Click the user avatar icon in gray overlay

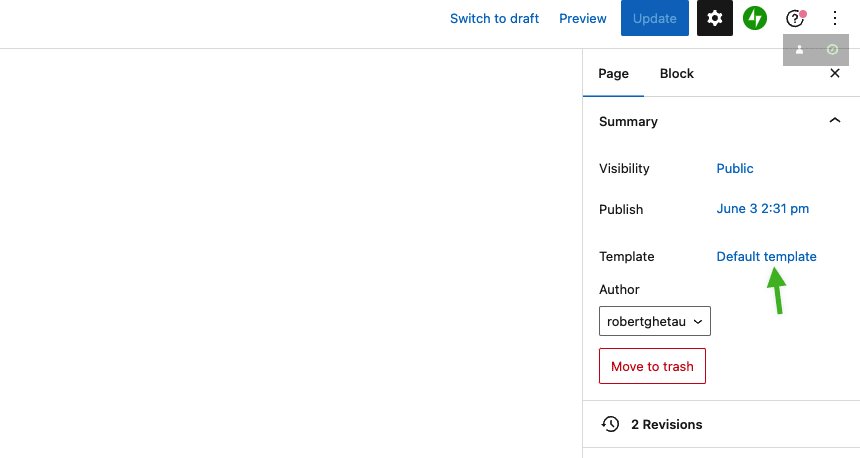799,50
